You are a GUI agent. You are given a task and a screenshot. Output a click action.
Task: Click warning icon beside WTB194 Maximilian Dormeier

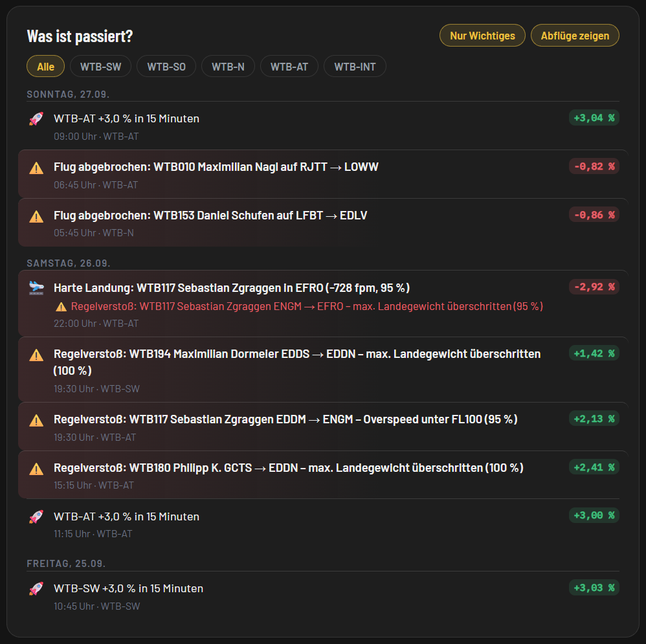coord(36,355)
